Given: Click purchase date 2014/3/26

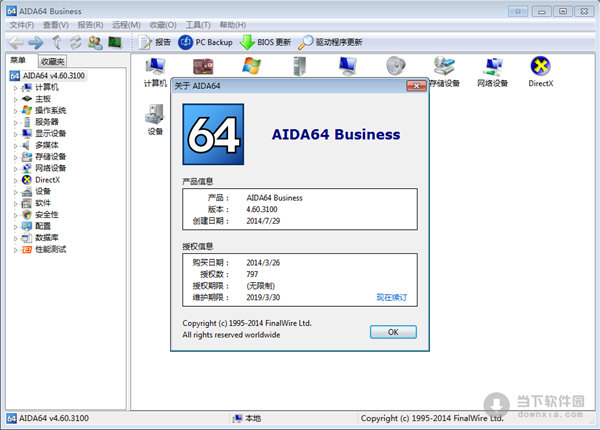Looking at the screenshot, I should point(263,263).
